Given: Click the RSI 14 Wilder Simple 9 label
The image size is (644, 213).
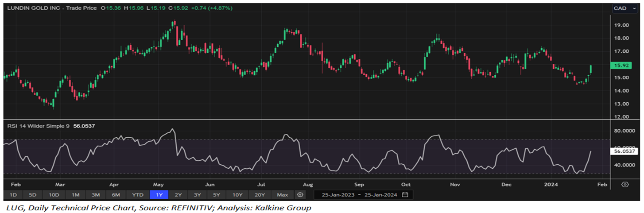Looking at the screenshot, I should point(38,126).
